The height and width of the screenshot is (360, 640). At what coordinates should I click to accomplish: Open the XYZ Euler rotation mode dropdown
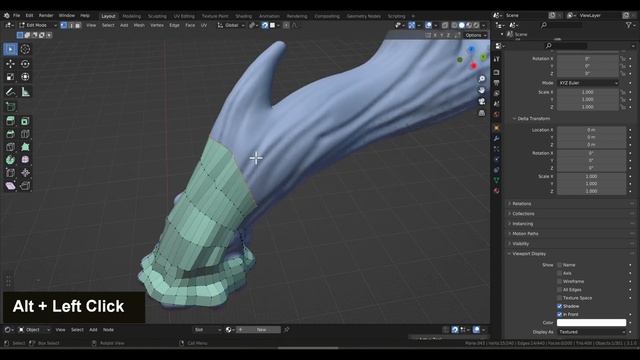588,83
